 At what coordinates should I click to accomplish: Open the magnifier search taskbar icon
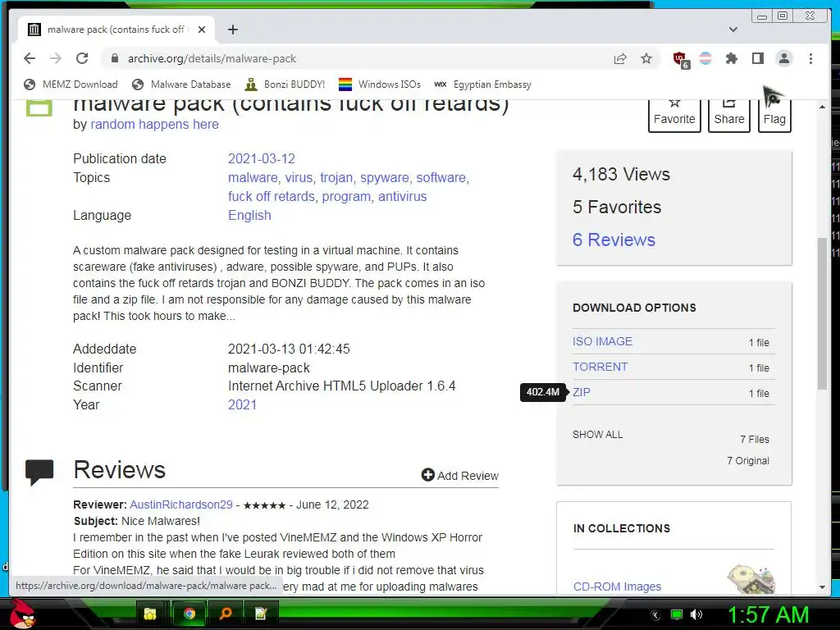coord(226,614)
